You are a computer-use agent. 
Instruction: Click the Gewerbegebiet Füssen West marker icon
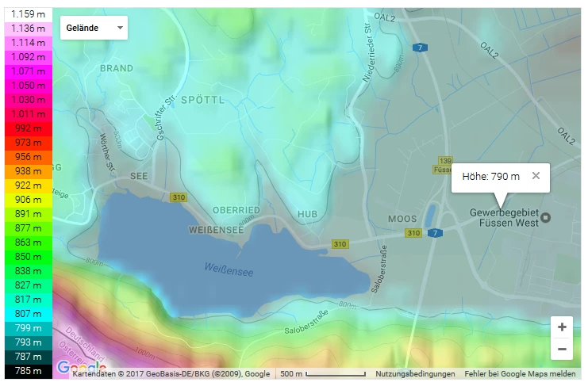[x=546, y=217]
